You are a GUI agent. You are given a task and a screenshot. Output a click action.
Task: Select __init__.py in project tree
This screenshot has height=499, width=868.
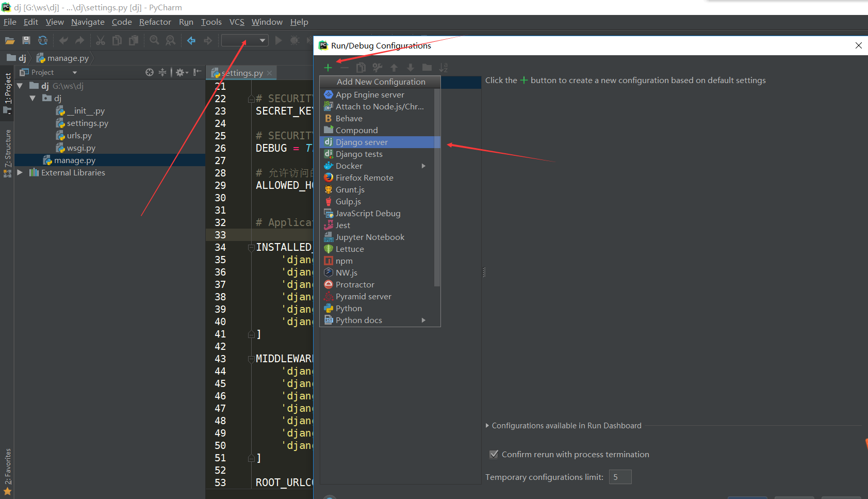click(86, 110)
